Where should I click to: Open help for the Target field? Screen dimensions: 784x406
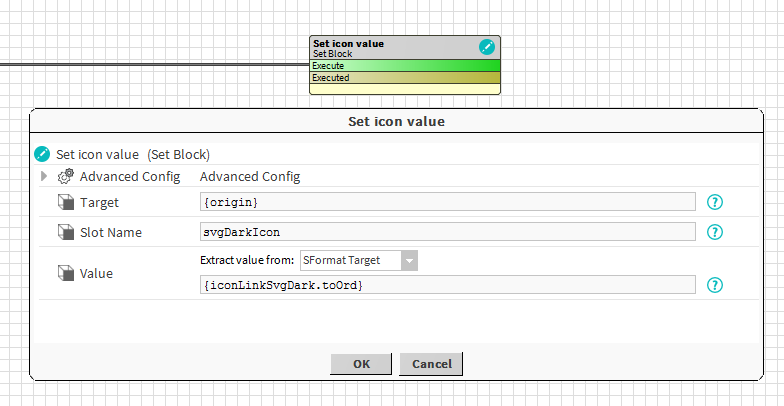(715, 202)
